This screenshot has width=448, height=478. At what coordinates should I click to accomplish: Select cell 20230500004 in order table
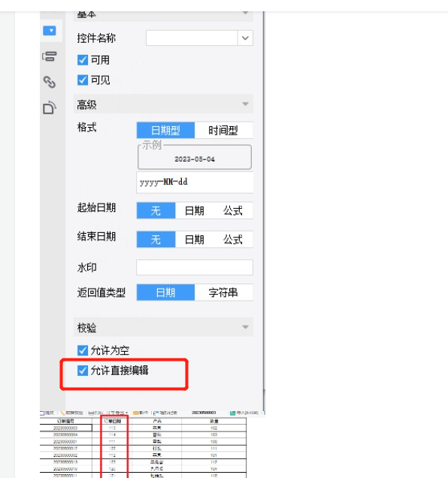coord(65,434)
